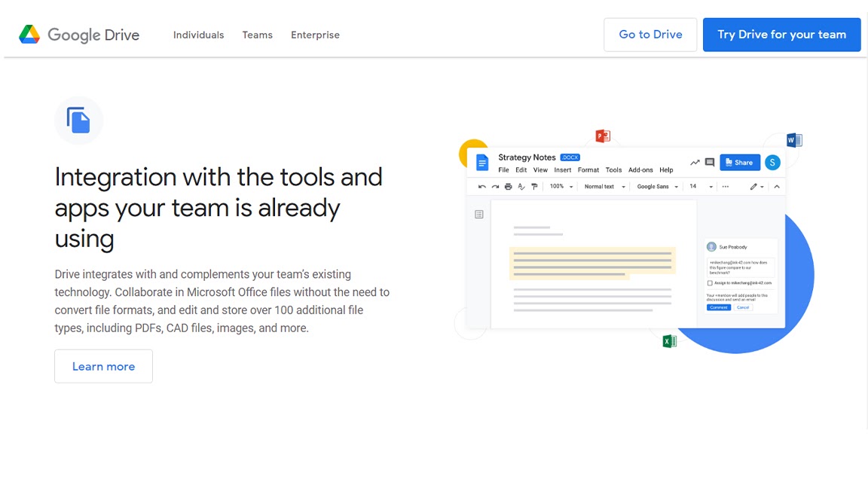Click the Print icon
The width and height of the screenshot is (868, 488).
point(508,186)
